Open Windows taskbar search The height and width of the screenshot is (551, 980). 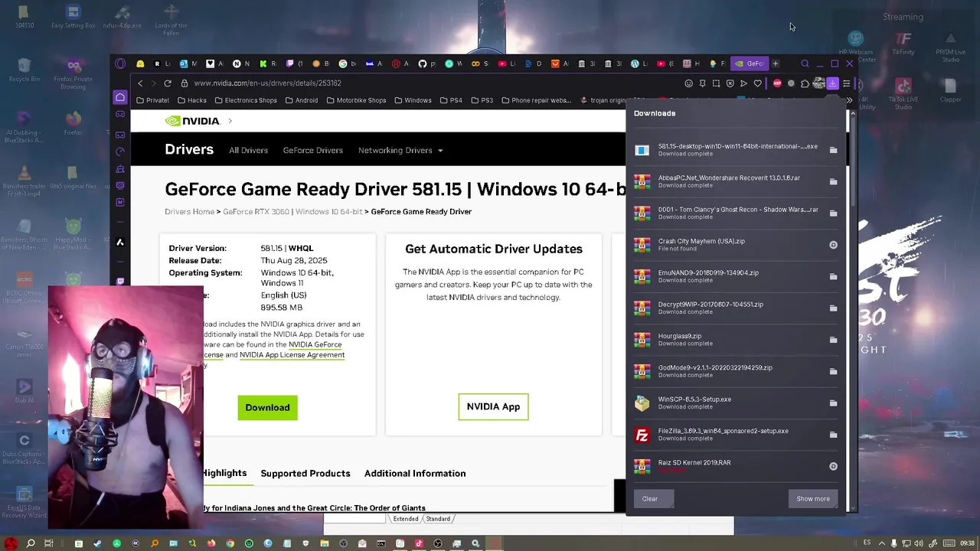tap(31, 543)
